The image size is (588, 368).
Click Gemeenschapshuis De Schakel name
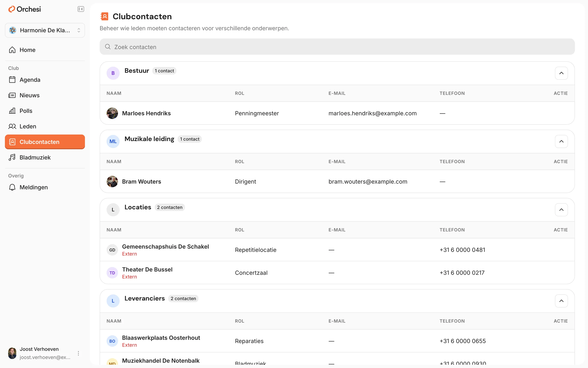(x=165, y=247)
